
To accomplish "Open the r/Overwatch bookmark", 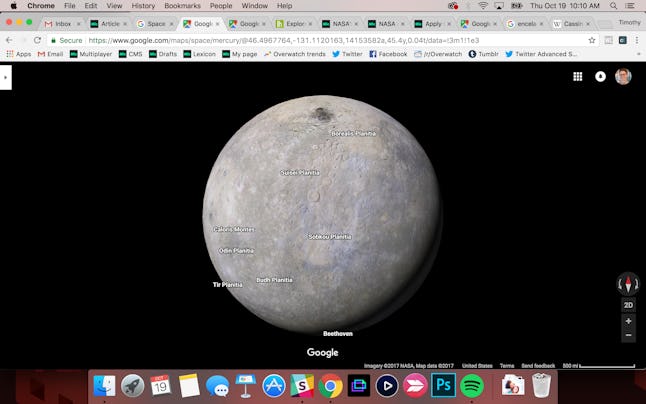I will [x=438, y=54].
